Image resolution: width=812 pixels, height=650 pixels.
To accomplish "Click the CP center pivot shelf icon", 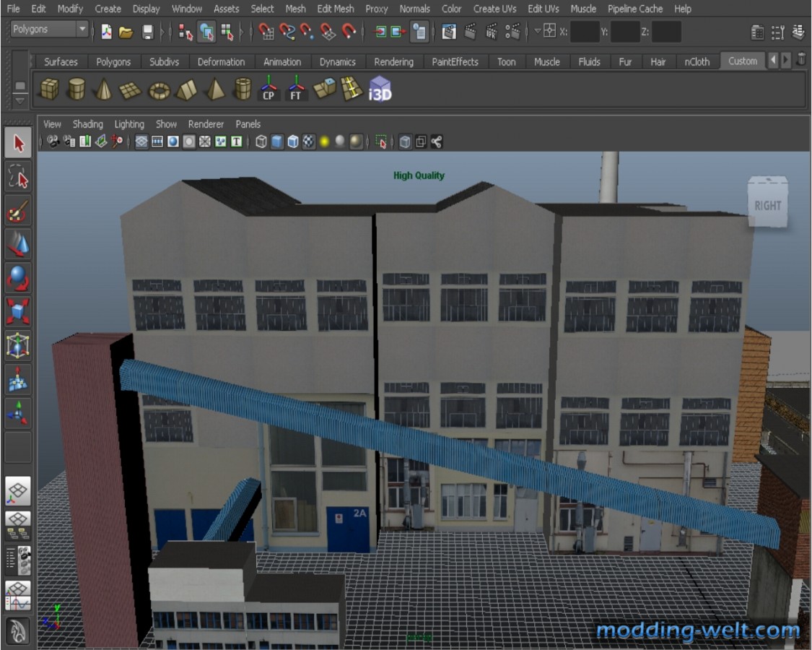I will coord(269,88).
